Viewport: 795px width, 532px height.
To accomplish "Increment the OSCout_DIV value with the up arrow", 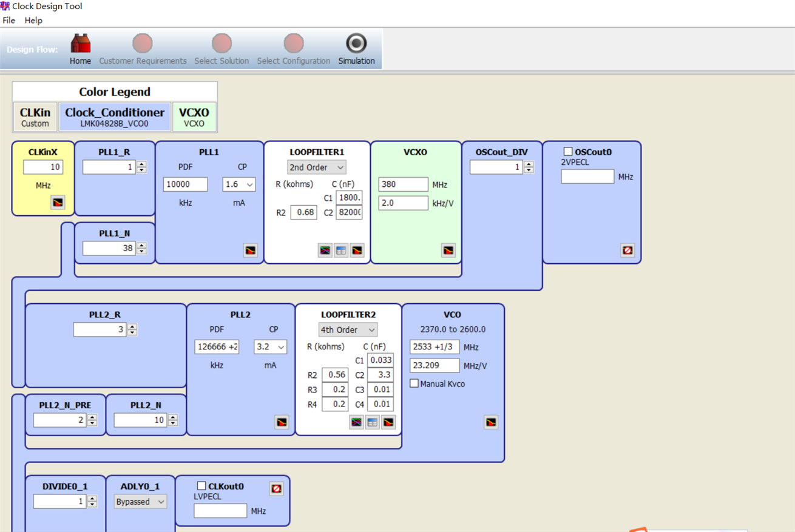I will (x=529, y=164).
